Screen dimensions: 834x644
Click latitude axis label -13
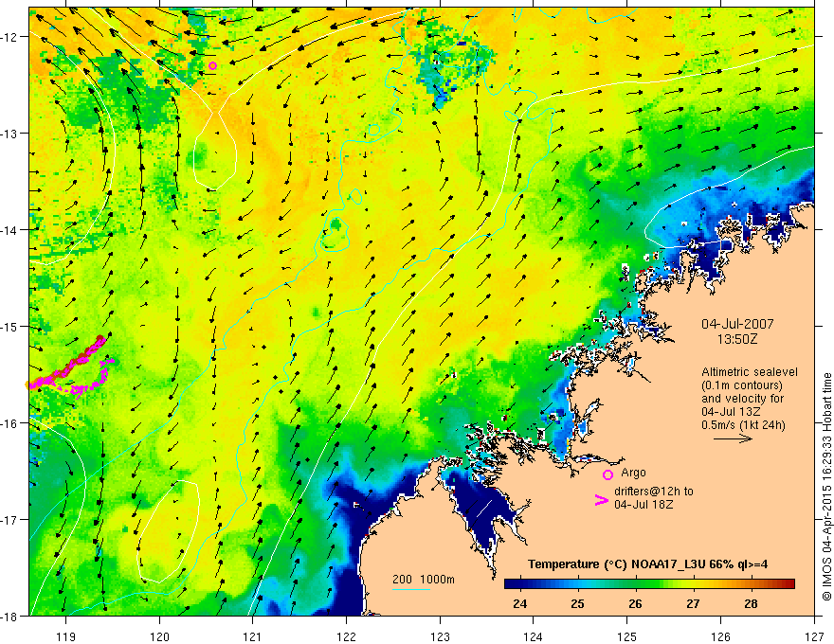tap(9, 134)
